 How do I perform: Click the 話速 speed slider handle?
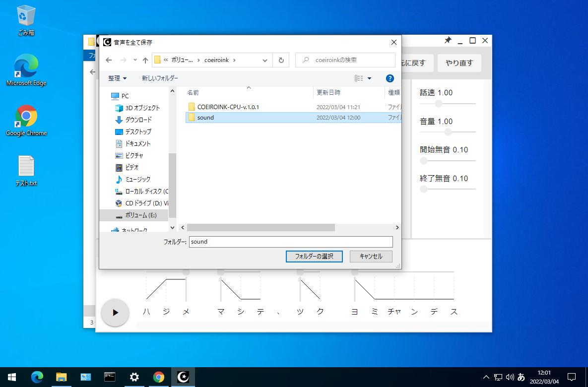coord(438,104)
